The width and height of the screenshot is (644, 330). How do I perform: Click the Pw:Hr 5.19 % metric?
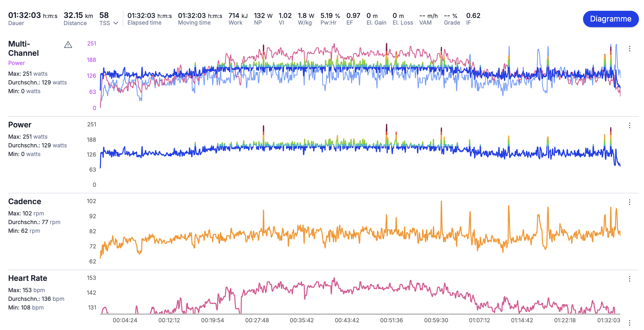[330, 16]
